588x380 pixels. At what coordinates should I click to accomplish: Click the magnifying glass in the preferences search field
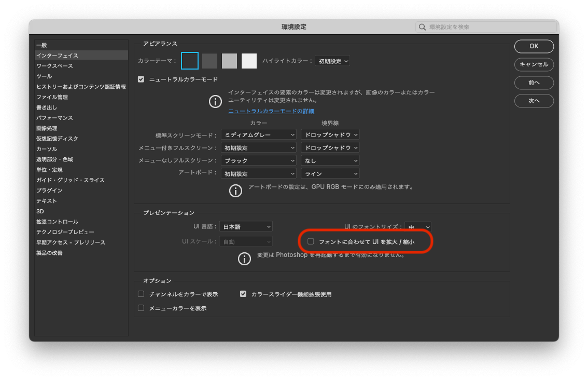click(x=422, y=26)
